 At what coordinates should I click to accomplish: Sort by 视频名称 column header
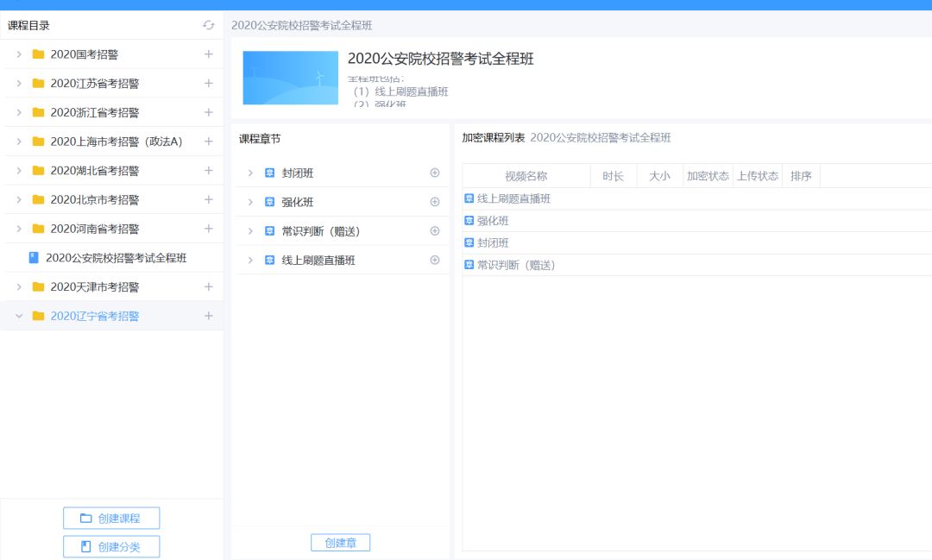coord(526,176)
